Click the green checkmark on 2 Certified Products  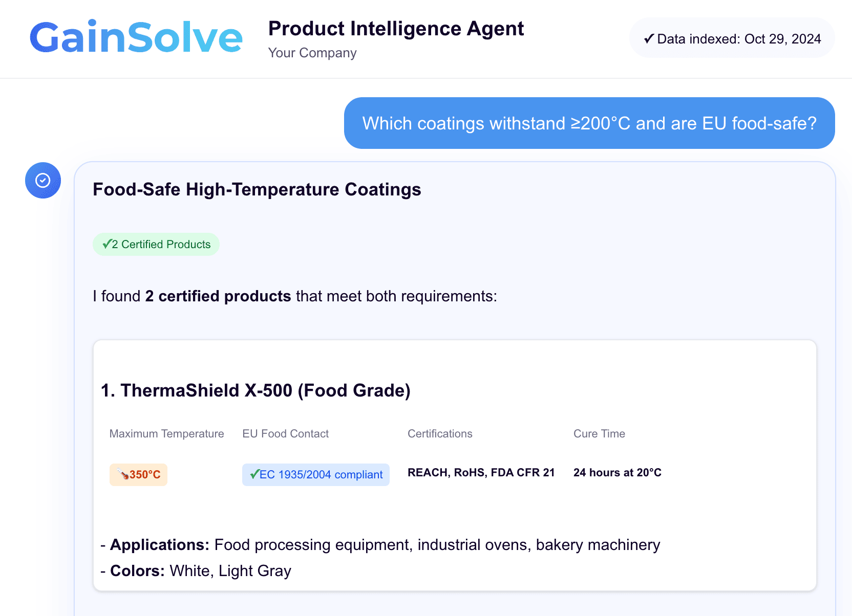pos(106,244)
